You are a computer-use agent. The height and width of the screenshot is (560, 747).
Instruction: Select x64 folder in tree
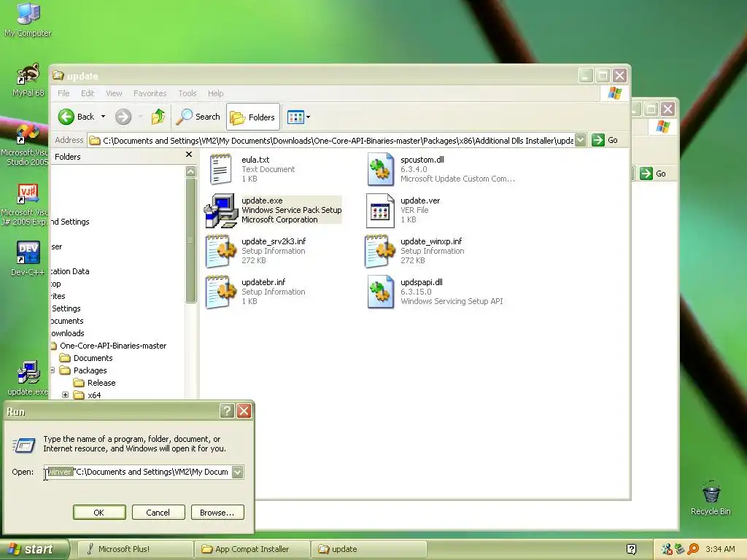point(94,395)
